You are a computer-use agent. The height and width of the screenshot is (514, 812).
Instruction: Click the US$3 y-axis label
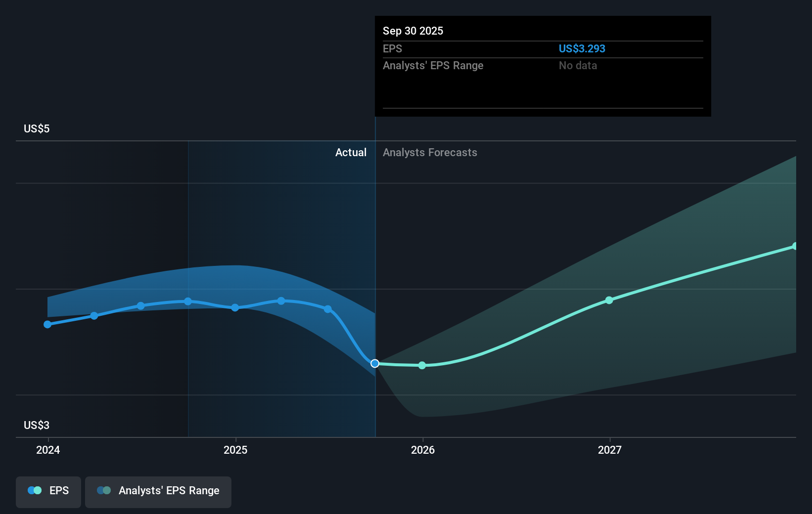pos(37,425)
